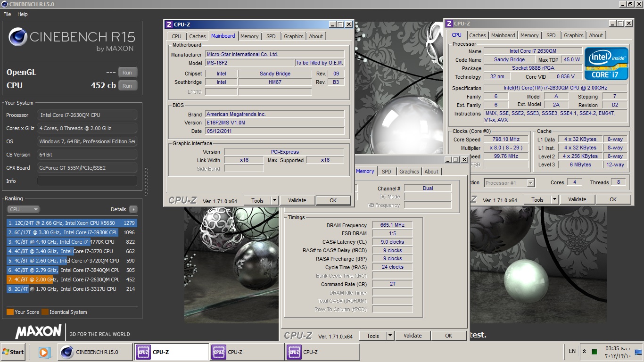Switch to Caches tab in Mainboard CPU-Z window

[198, 36]
